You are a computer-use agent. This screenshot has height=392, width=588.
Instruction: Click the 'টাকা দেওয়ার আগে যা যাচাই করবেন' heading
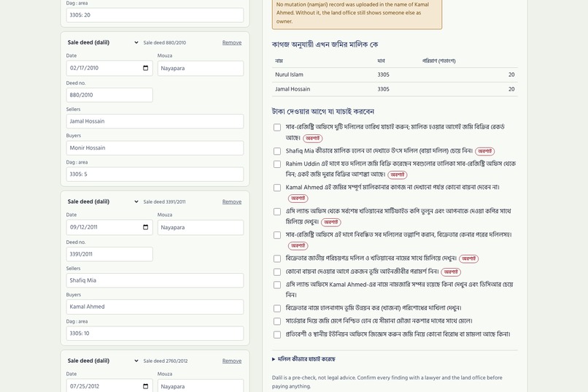323,112
